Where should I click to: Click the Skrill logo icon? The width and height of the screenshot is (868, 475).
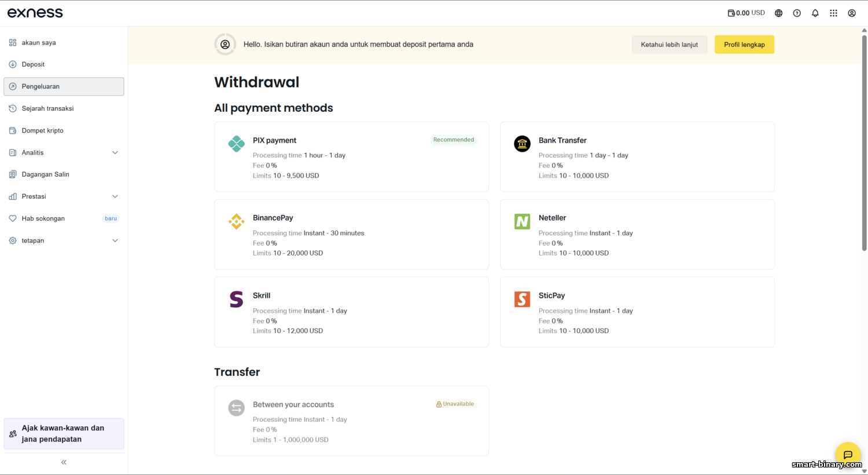point(236,299)
